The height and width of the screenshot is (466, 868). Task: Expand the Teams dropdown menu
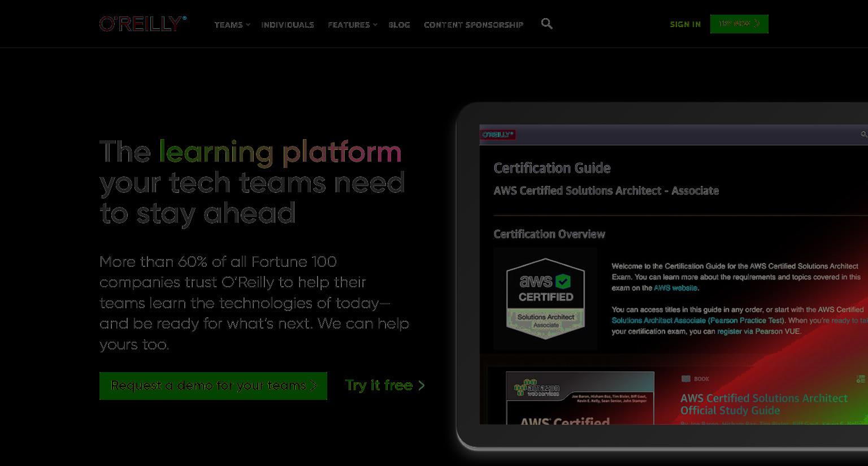tap(232, 25)
